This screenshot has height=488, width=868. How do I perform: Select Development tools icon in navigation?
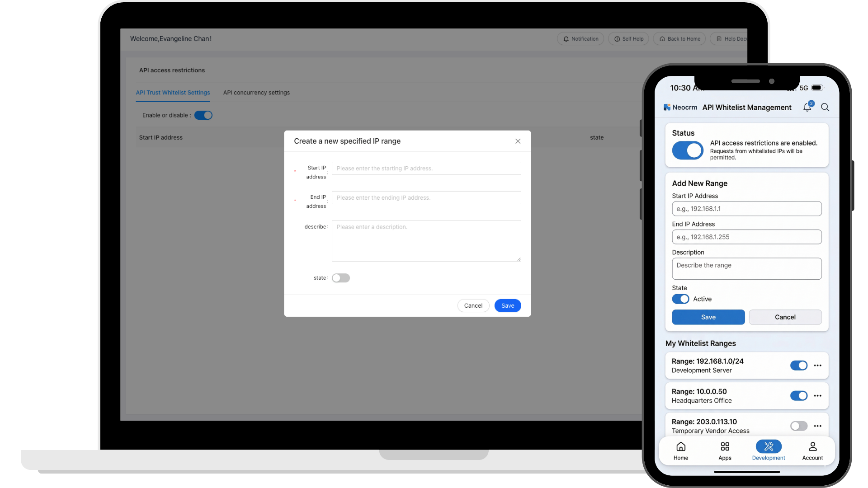(769, 447)
